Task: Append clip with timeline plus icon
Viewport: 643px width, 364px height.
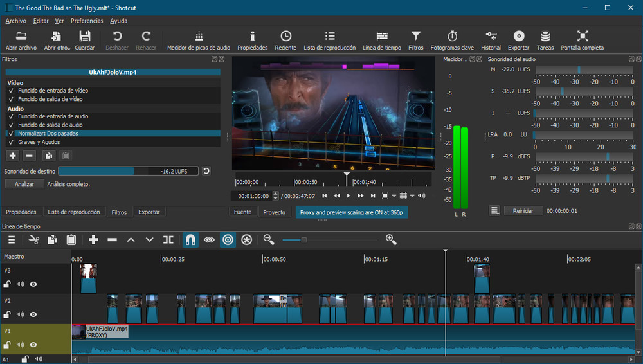Action: [93, 240]
